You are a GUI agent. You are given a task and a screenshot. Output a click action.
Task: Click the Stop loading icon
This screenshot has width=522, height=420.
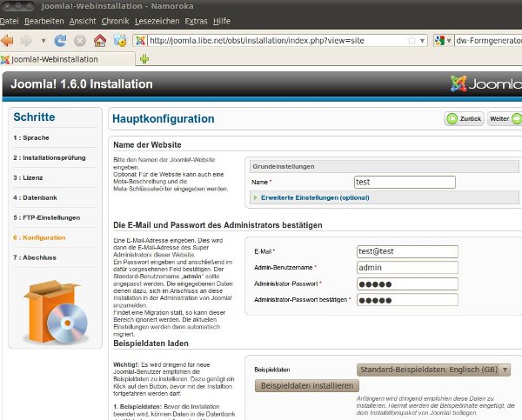click(80, 41)
